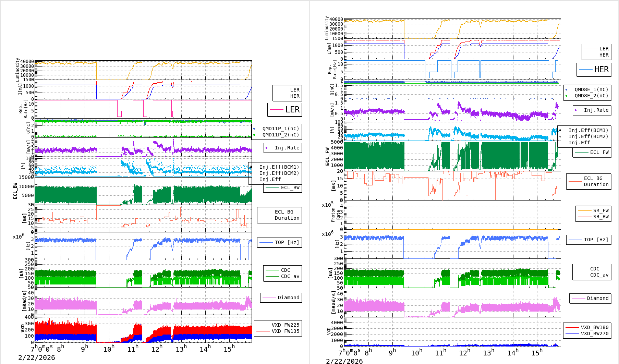Click the ECL_FW legend box
Viewport: 619px width, 364px height.
[x=592, y=152]
